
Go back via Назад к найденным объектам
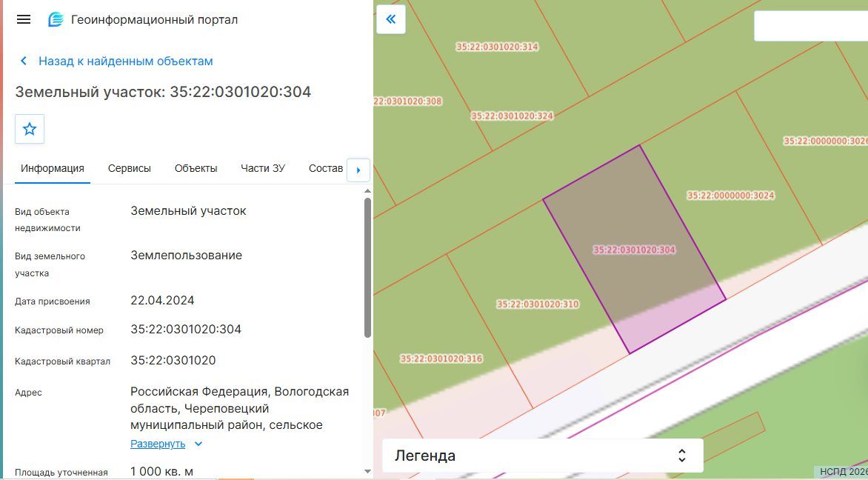click(126, 61)
